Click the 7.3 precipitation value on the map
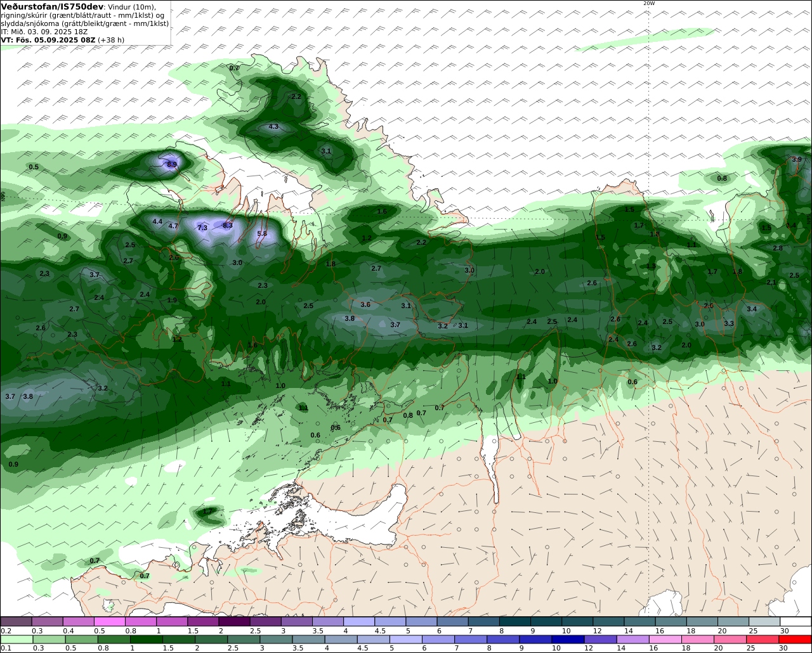This screenshot has width=812, height=653. (202, 228)
